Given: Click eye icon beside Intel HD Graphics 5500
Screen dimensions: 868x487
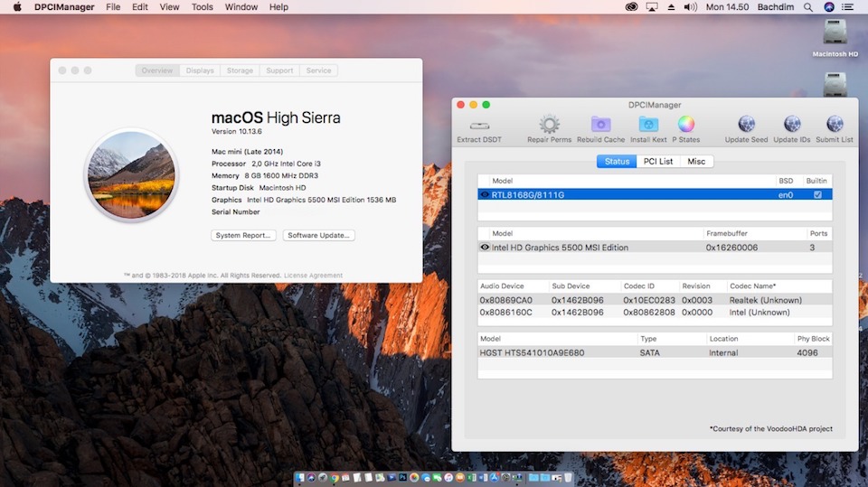Looking at the screenshot, I should [485, 248].
